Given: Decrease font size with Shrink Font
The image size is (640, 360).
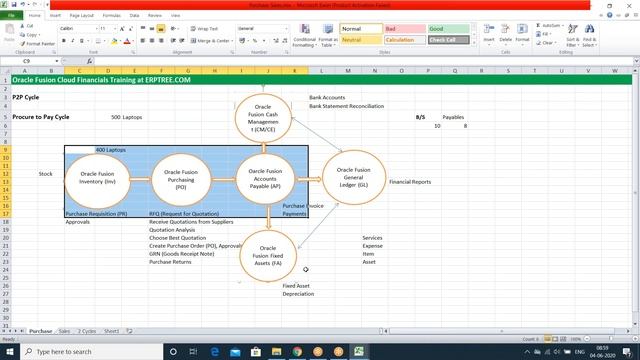Looking at the screenshot, I should tap(131, 29).
